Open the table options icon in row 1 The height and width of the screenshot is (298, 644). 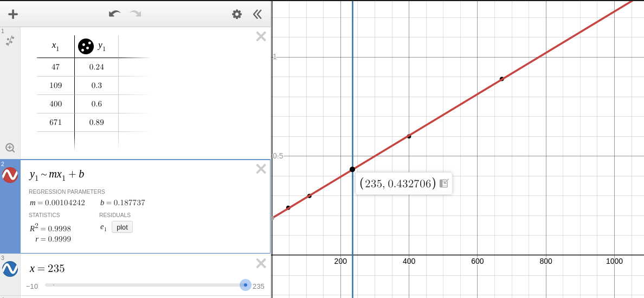pos(10,41)
